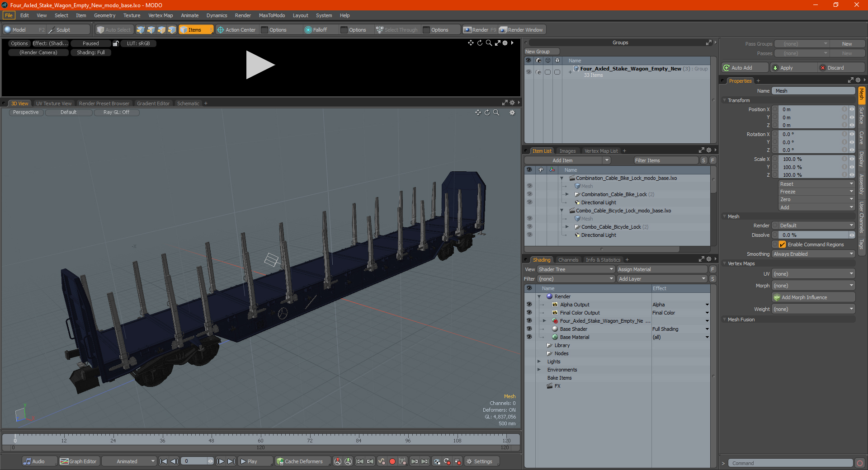
Task: Select the Edges selection mode icon
Action: 151,30
